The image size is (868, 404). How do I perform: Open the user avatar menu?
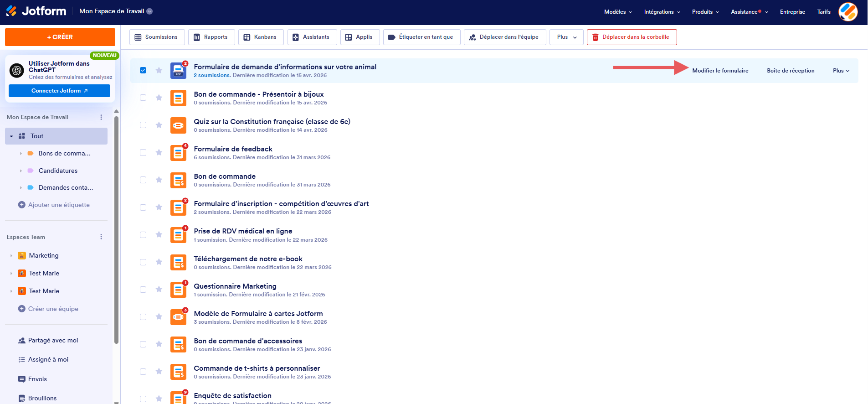click(848, 12)
